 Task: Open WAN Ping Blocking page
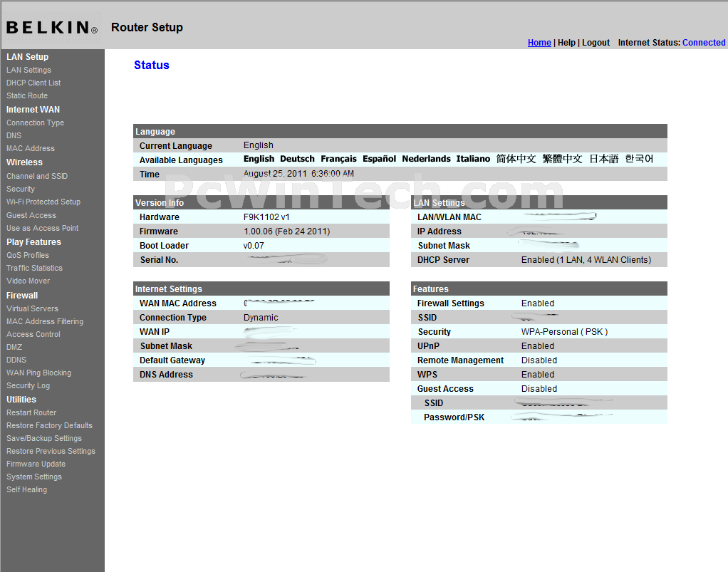coord(38,373)
